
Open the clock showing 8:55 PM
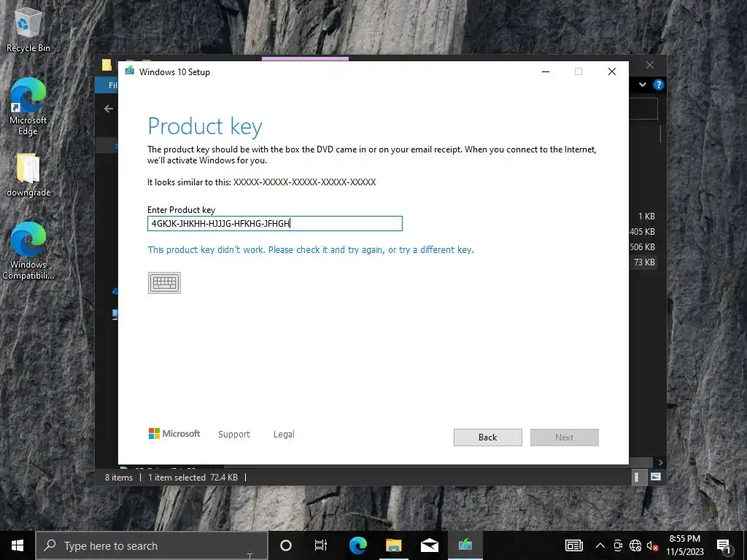coord(684,545)
